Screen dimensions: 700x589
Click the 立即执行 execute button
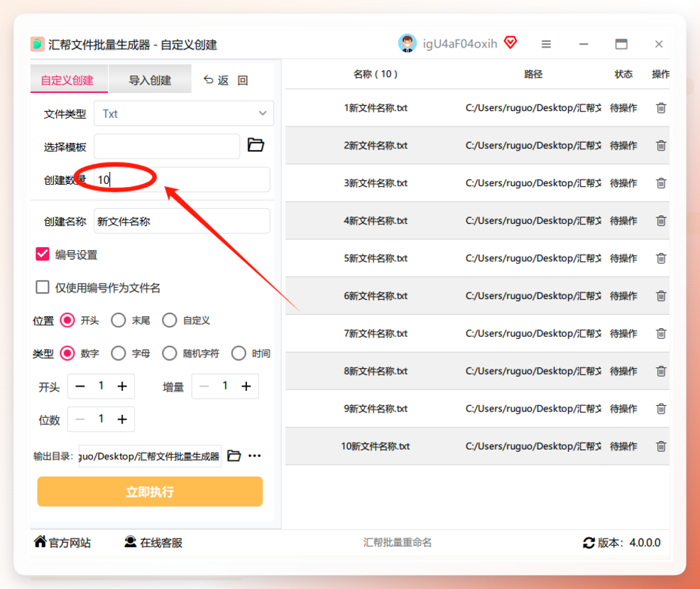[150, 492]
